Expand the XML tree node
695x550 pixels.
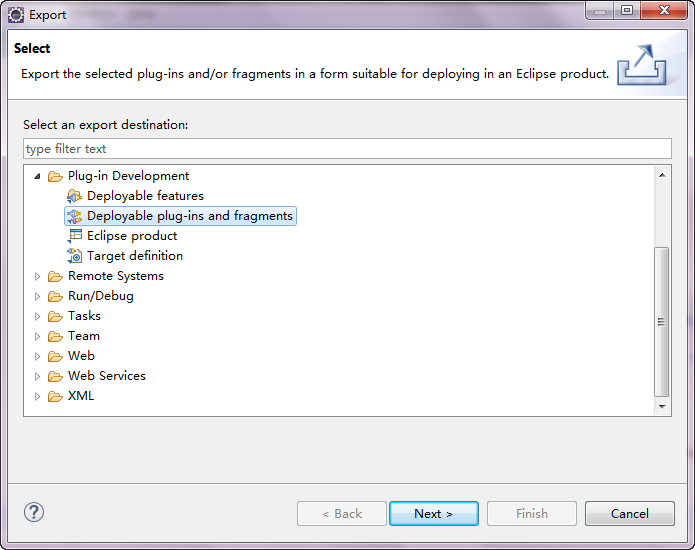coord(38,396)
